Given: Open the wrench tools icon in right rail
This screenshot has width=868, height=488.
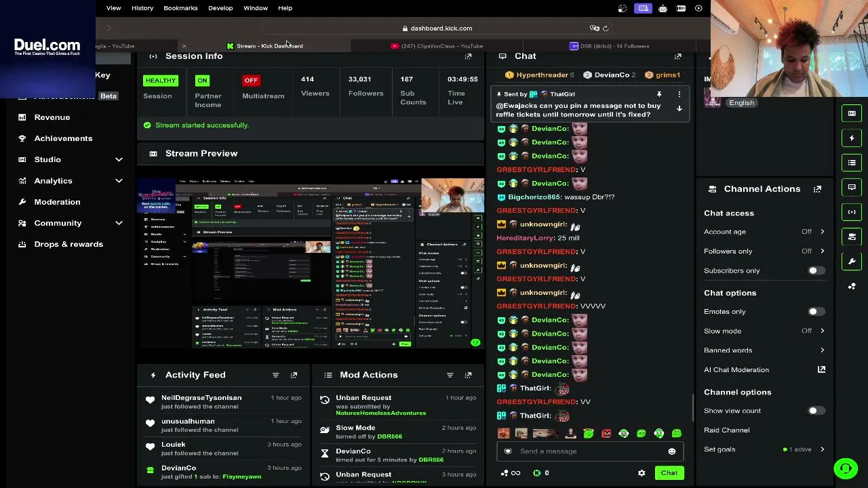Looking at the screenshot, I should [852, 261].
